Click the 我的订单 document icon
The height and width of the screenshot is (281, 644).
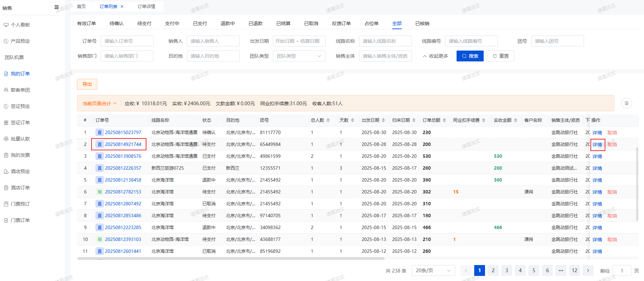point(6,74)
